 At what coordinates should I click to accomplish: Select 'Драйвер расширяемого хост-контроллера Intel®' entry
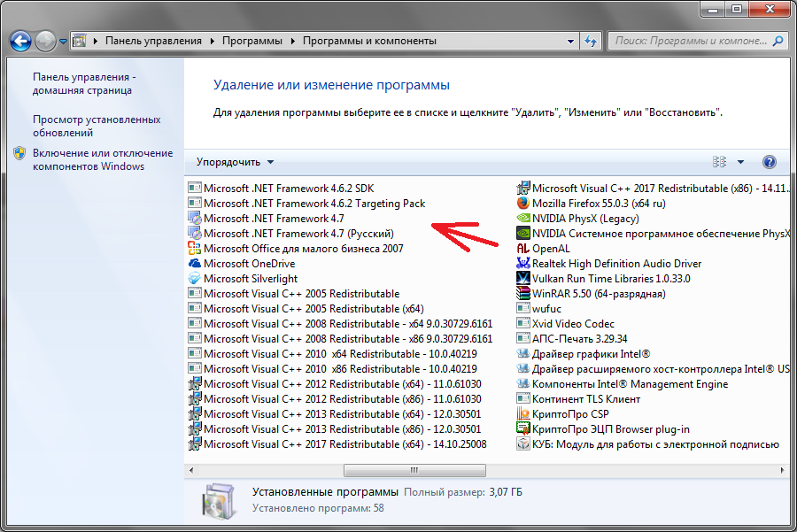[654, 369]
